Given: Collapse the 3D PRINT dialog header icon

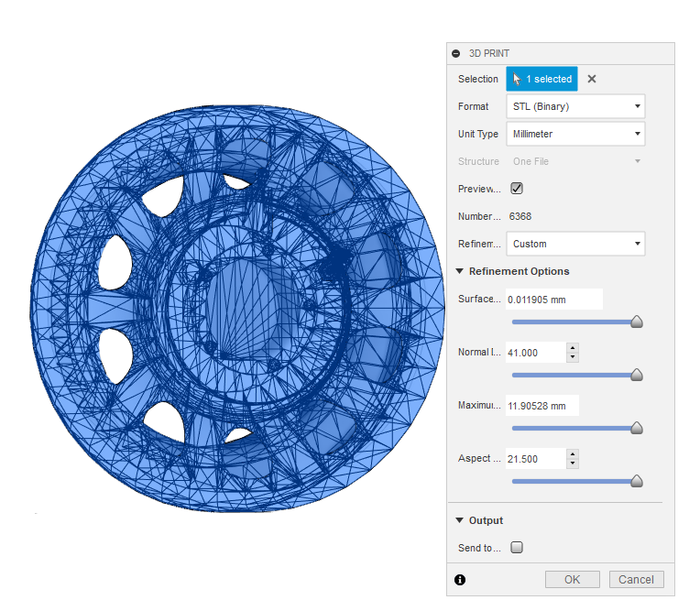Looking at the screenshot, I should pos(456,54).
